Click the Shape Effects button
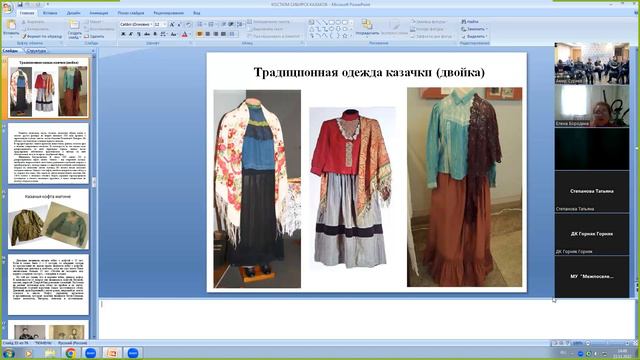640x360 pixels. pos(431,36)
